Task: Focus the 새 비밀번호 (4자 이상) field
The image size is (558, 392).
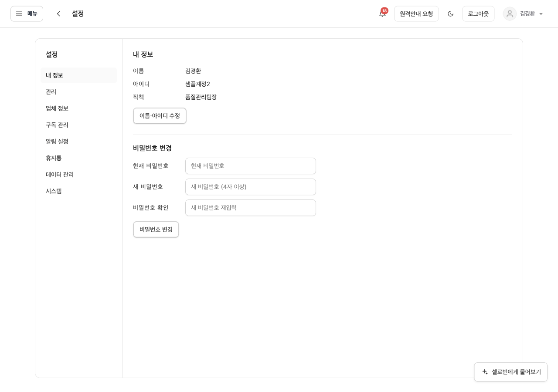Action: pyautogui.click(x=251, y=187)
